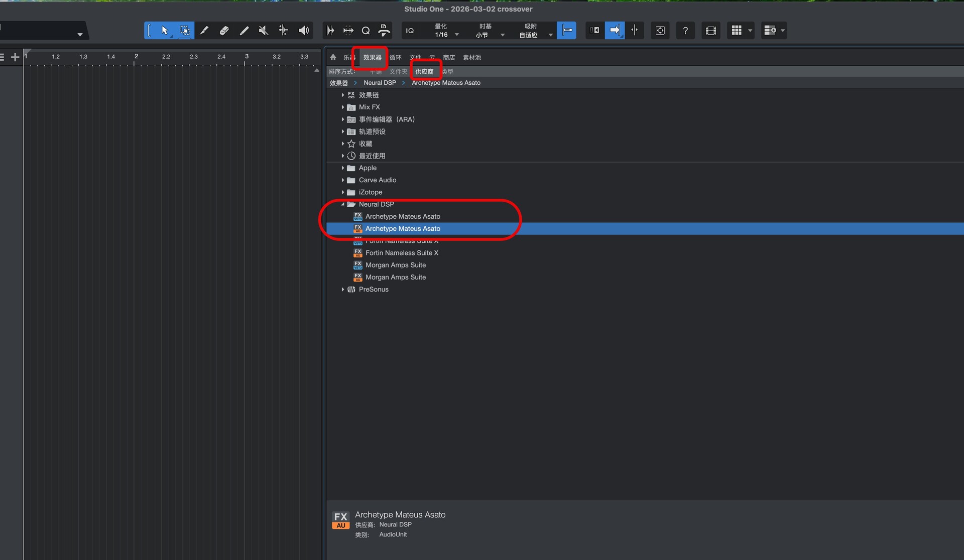Screen dimensions: 964x560
Task: Choose the Eraser tool
Action: coord(224,31)
